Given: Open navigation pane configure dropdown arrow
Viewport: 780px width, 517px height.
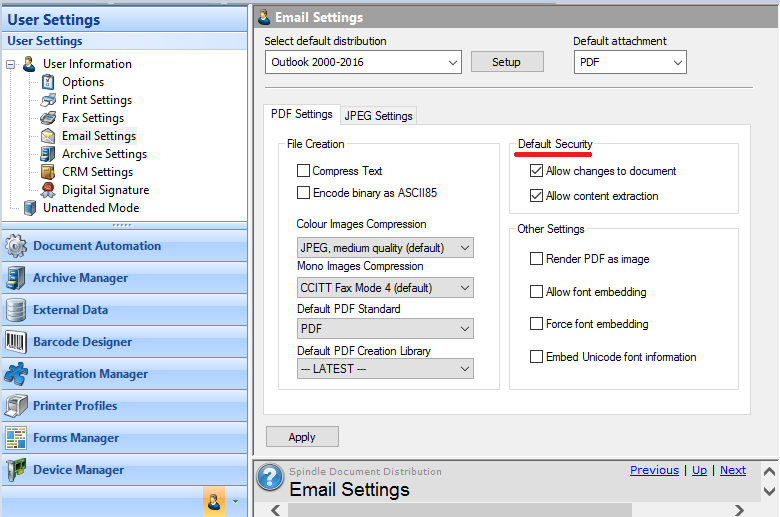Looking at the screenshot, I should click(236, 502).
